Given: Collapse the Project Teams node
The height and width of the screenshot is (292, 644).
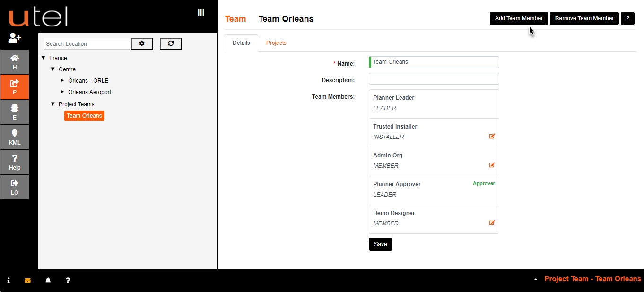Looking at the screenshot, I should click(x=53, y=104).
